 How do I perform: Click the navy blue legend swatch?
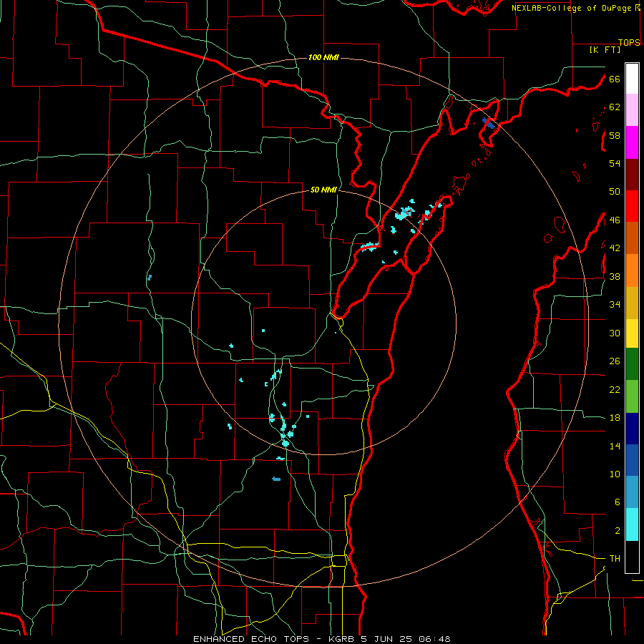632,429
